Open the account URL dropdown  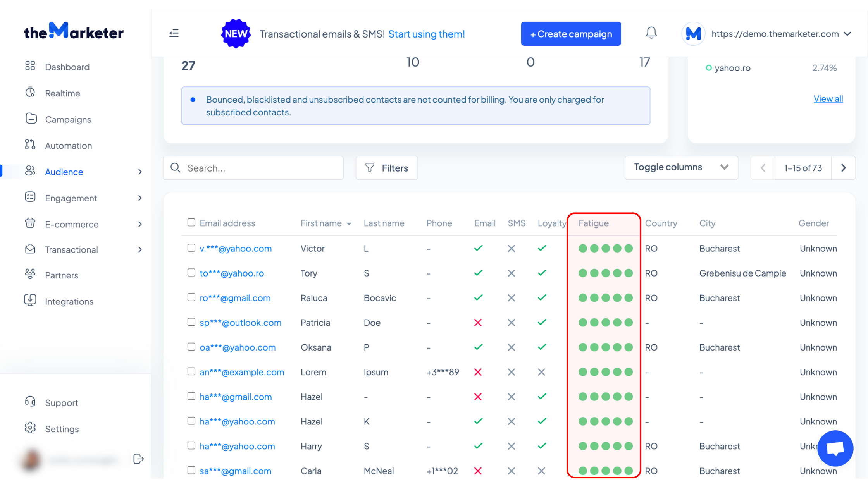[x=781, y=34]
